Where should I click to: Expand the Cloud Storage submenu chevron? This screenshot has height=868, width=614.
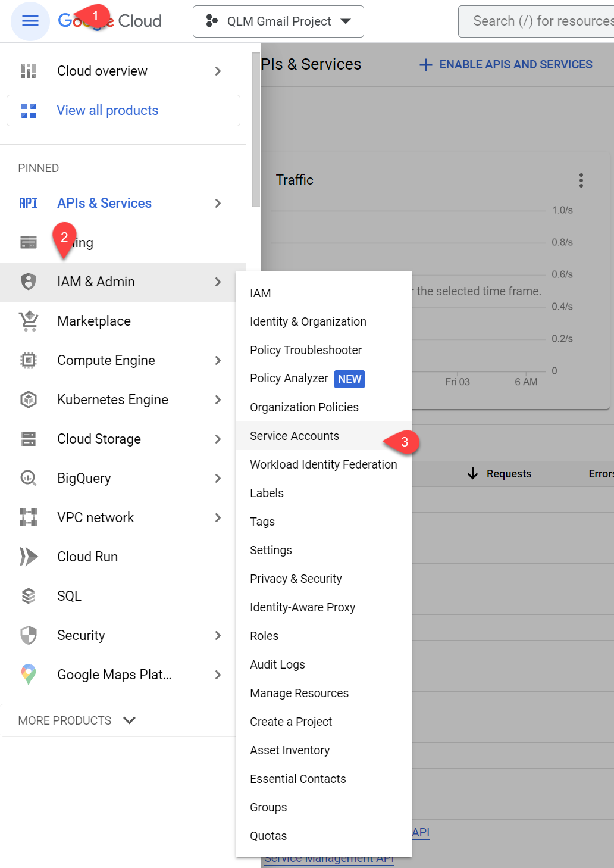(218, 439)
